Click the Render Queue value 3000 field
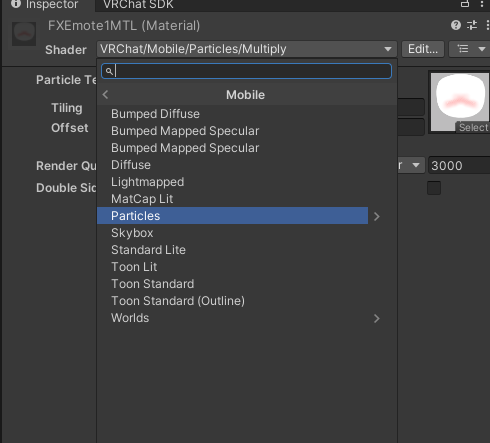Screen dimensions: 490x443 click(x=459, y=166)
